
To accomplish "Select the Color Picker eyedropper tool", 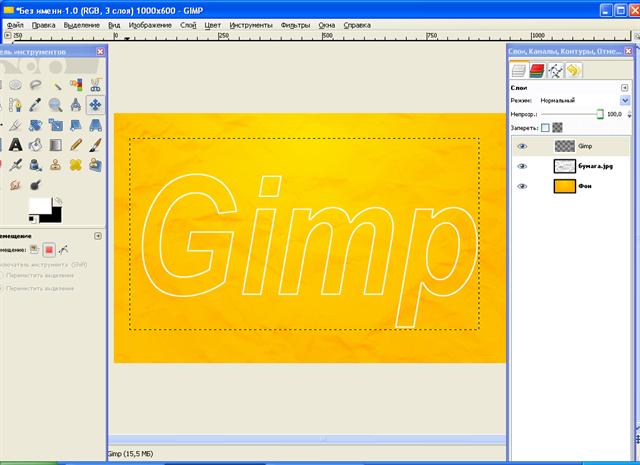I will pos(36,105).
